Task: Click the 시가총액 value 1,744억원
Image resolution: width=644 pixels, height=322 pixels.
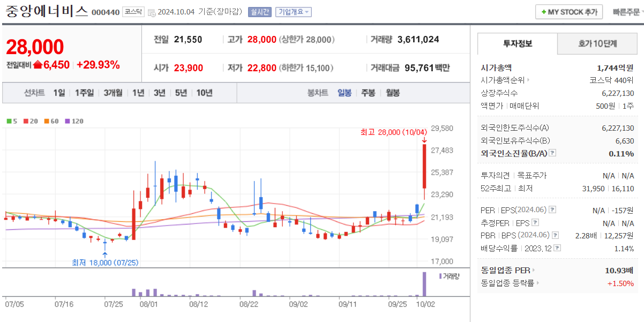Action: (x=615, y=68)
